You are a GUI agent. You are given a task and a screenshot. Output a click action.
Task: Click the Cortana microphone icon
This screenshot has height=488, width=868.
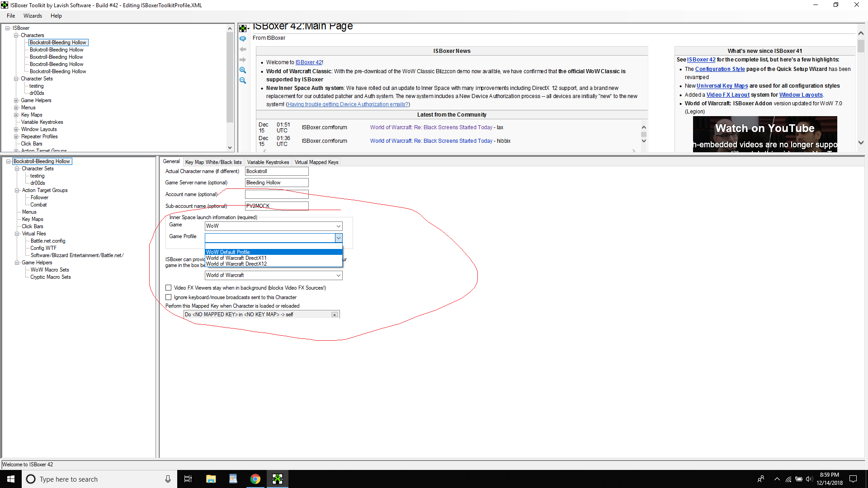click(168, 479)
